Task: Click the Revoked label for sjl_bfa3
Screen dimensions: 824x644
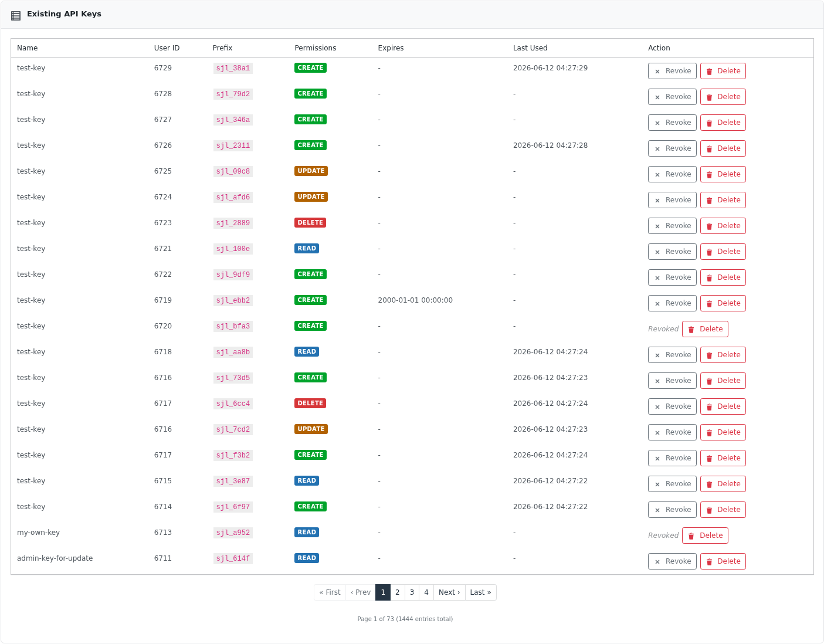Action: pos(663,329)
